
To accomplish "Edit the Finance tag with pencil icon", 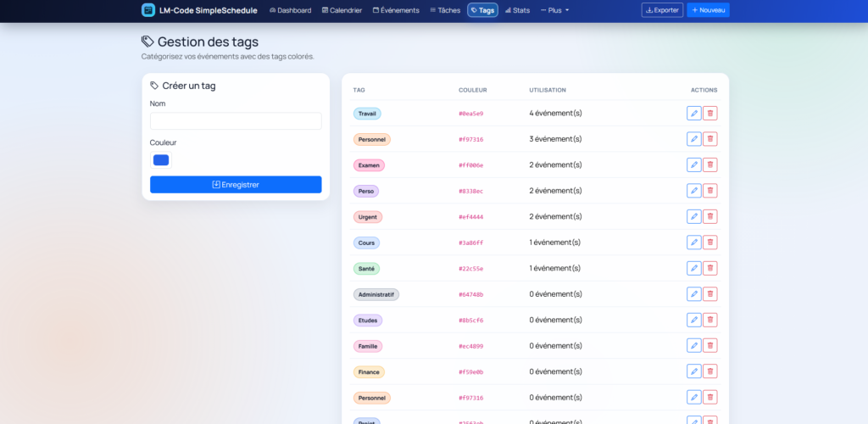I will coord(693,371).
